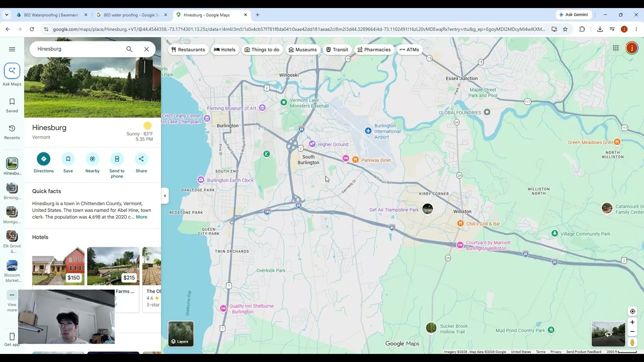Viewport: 644px width, 362px height.
Task: Reload the Google Maps page
Action: pyautogui.click(x=32, y=29)
